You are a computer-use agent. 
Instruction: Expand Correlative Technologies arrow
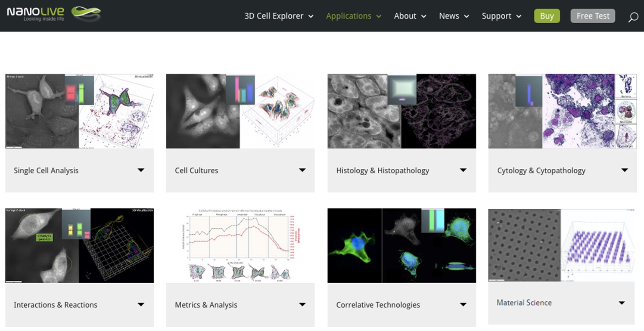(x=463, y=304)
